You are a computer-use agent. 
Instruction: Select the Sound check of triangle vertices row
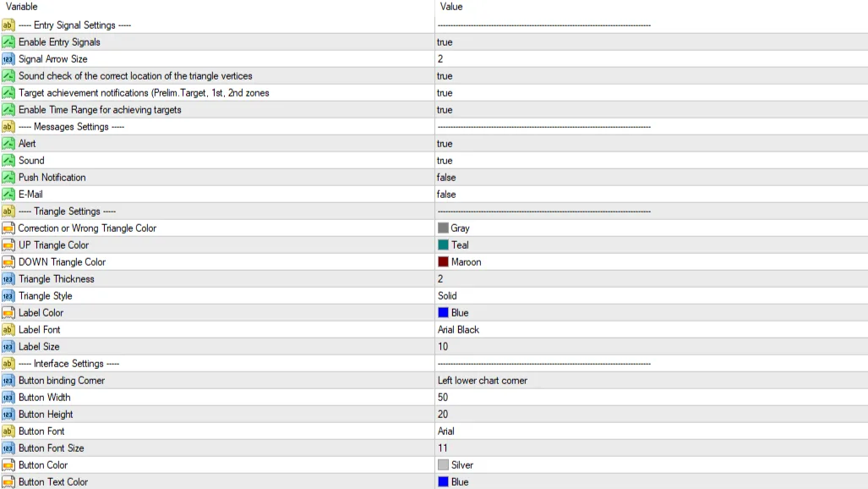[x=135, y=76]
